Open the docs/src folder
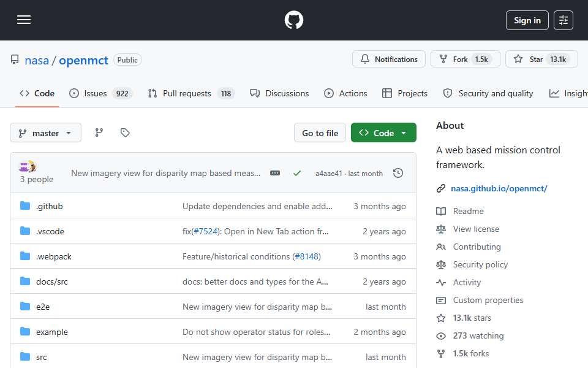The width and height of the screenshot is (588, 368). pos(51,282)
